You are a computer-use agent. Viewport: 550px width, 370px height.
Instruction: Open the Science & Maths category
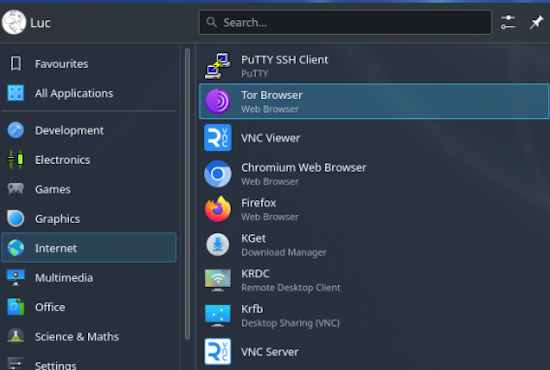pos(89,337)
